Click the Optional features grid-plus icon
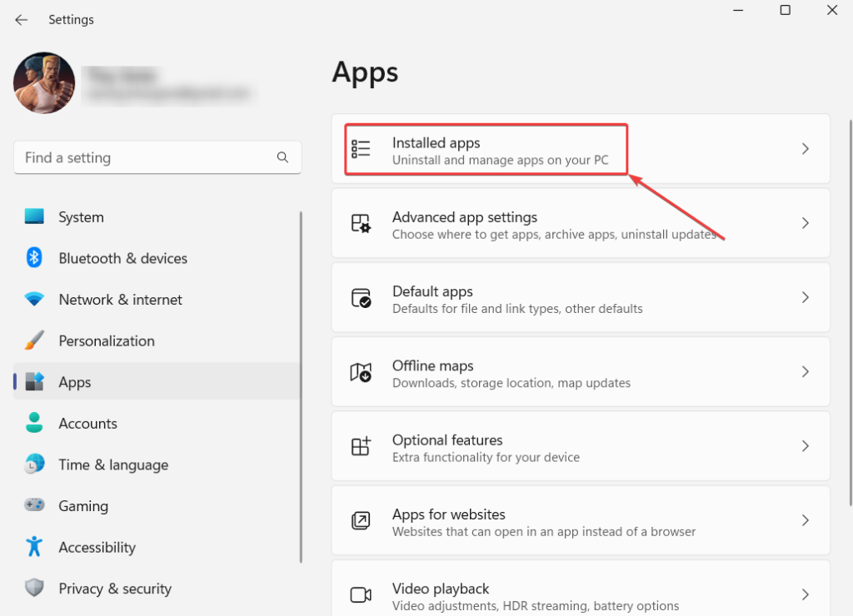853x616 pixels. [361, 446]
